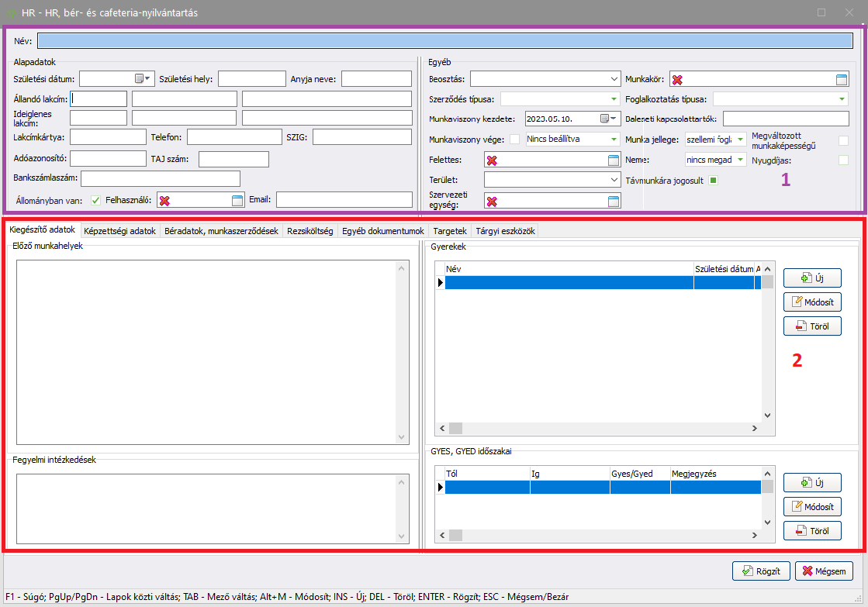Clear the Felhasználó field red X
Screen dimensions: 868x607
(x=164, y=201)
